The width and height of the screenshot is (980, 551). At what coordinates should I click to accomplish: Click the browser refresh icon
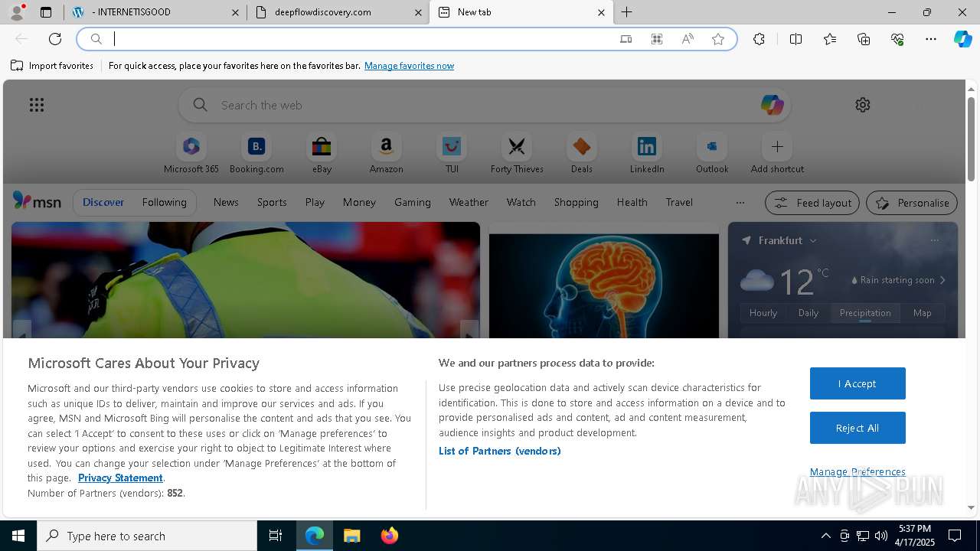pyautogui.click(x=55, y=39)
